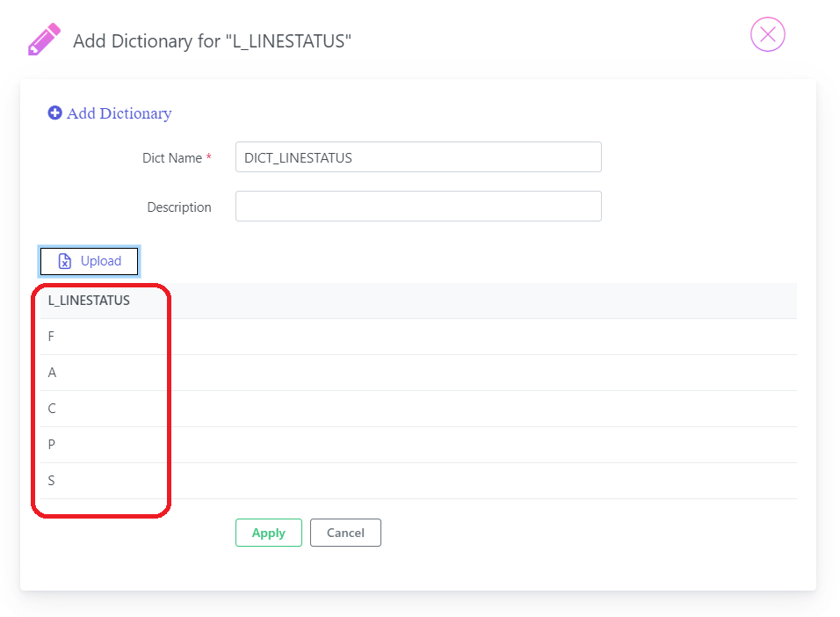Image resolution: width=840 pixels, height=617 pixels.
Task: Click the Upload button
Action: coord(89,261)
